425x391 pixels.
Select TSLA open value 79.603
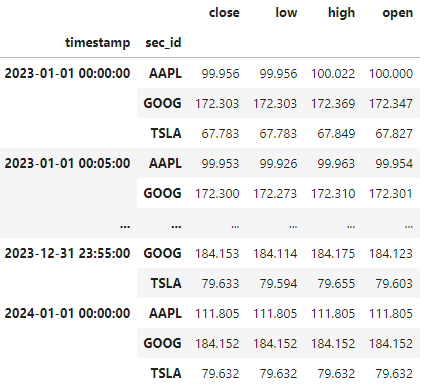pyautogui.click(x=394, y=284)
